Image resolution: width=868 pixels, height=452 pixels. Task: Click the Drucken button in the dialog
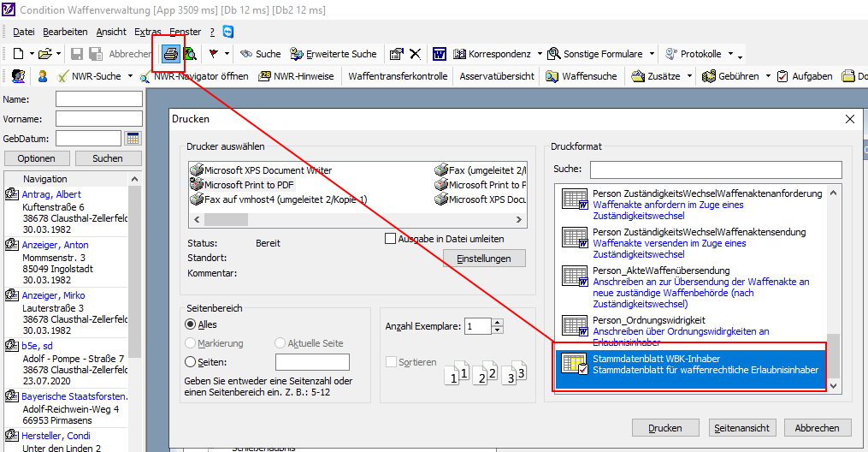(x=664, y=427)
